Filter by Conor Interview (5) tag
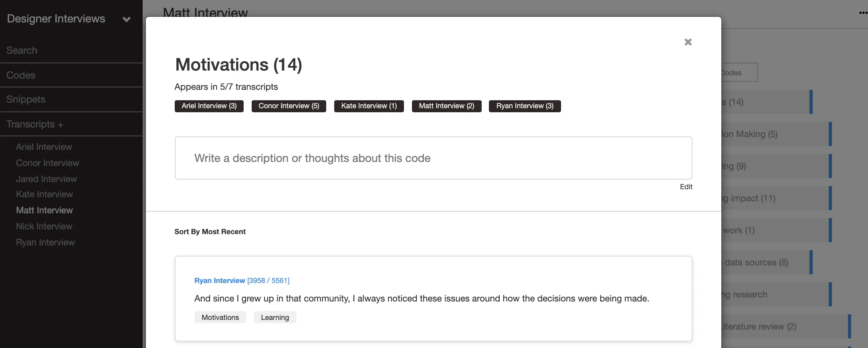This screenshot has width=868, height=348. pyautogui.click(x=289, y=106)
